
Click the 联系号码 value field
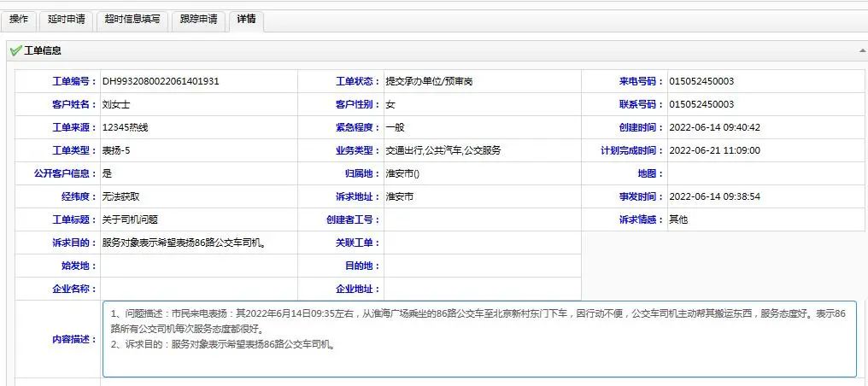point(701,104)
